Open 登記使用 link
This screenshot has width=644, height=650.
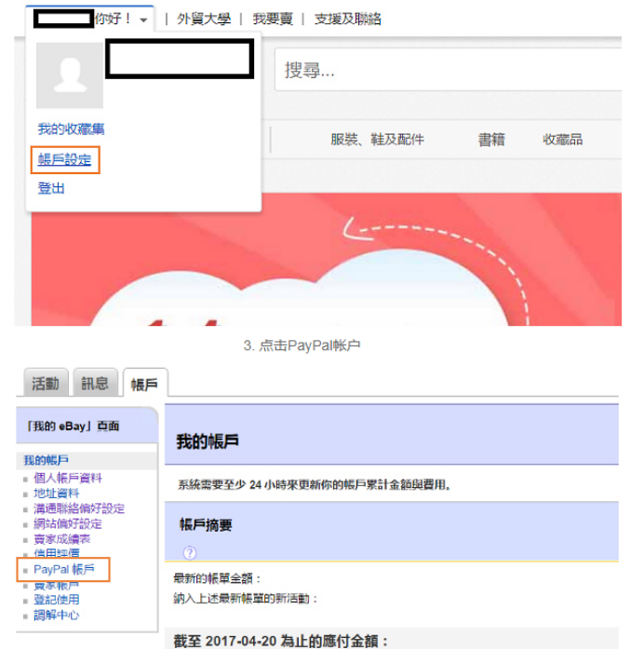pos(57,600)
